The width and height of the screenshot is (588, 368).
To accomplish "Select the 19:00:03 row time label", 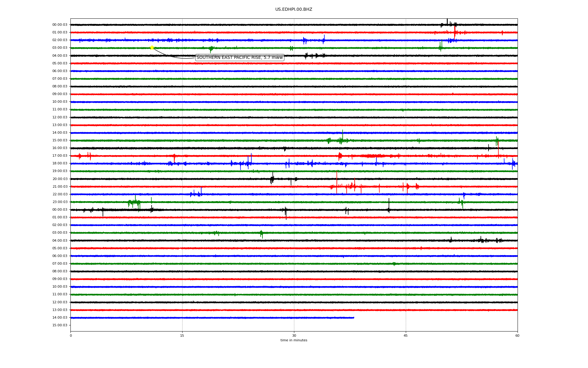I will click(x=60, y=171).
